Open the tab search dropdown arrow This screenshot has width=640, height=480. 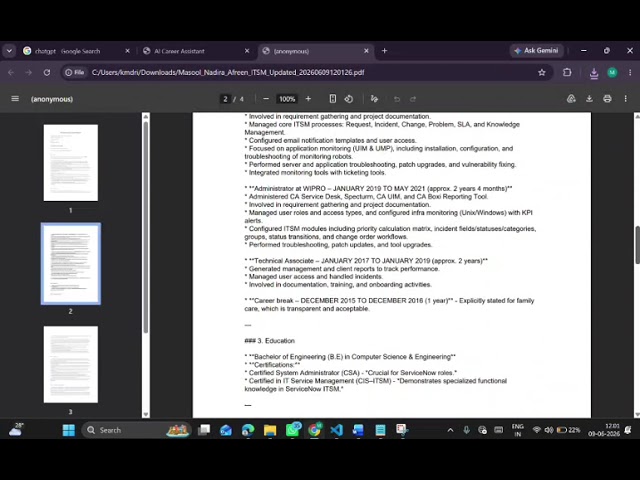point(9,51)
